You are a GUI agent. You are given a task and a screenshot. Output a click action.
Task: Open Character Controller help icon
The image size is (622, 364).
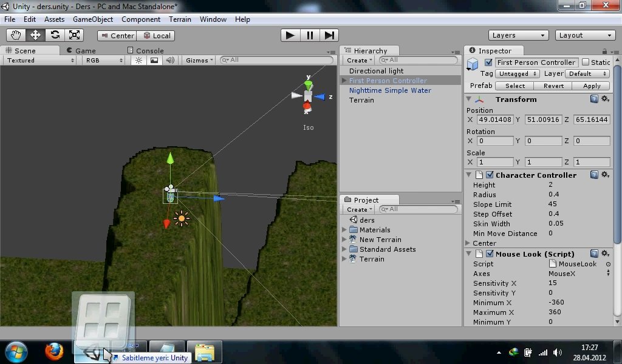(x=594, y=175)
